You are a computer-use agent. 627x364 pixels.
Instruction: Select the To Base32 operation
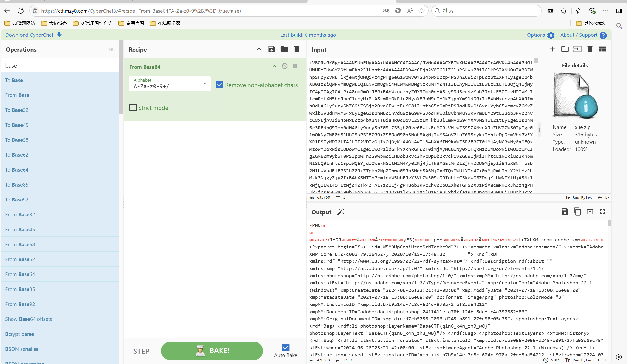(60, 110)
